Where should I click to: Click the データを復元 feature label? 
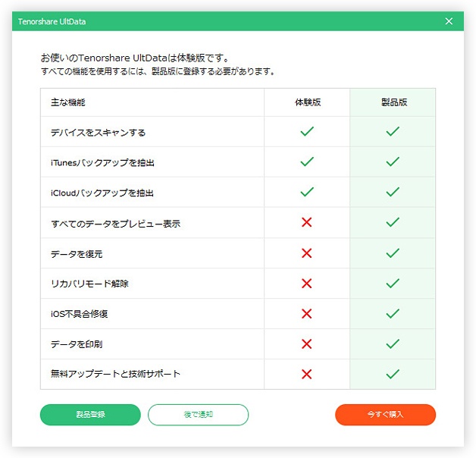coord(77,254)
